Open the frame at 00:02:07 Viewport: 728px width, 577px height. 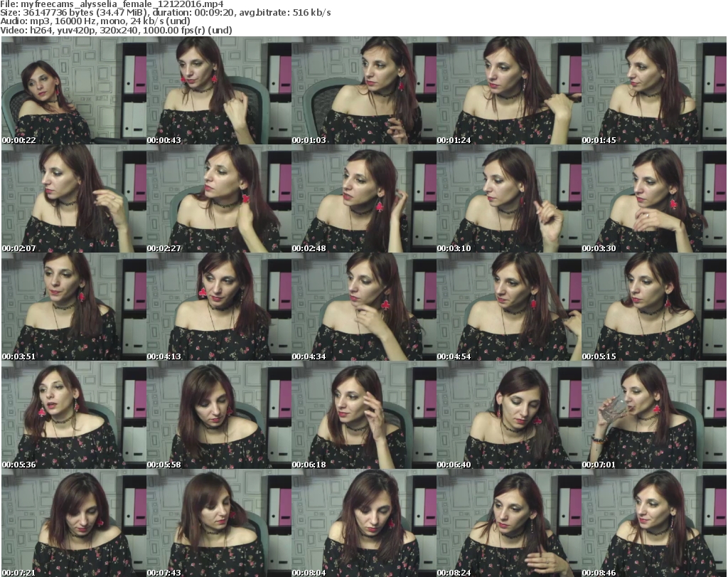(74, 198)
